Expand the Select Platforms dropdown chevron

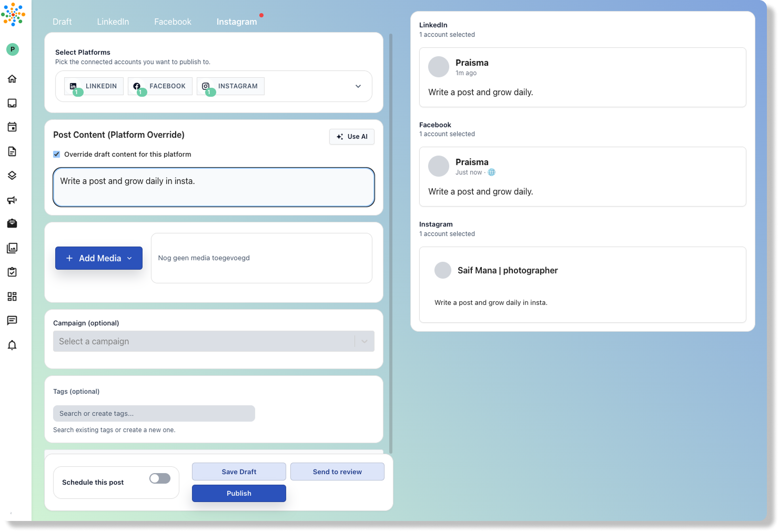(358, 86)
